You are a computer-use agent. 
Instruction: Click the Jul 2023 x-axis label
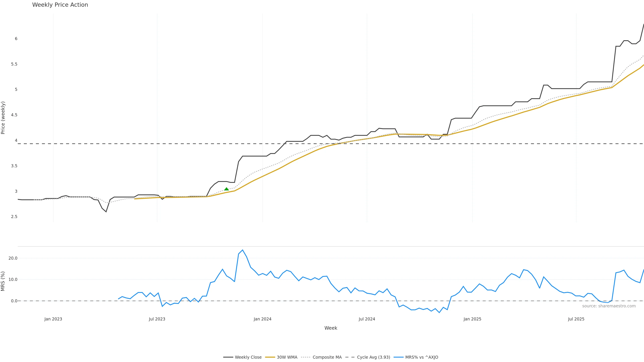tap(157, 319)
